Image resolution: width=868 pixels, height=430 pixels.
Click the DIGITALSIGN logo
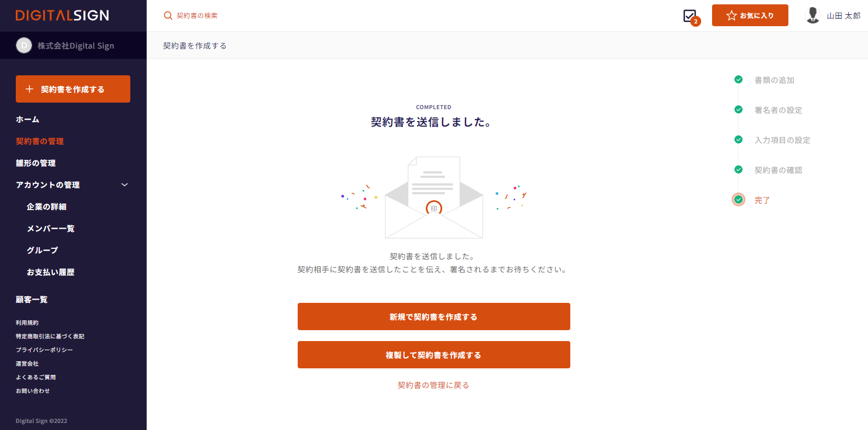click(x=62, y=15)
